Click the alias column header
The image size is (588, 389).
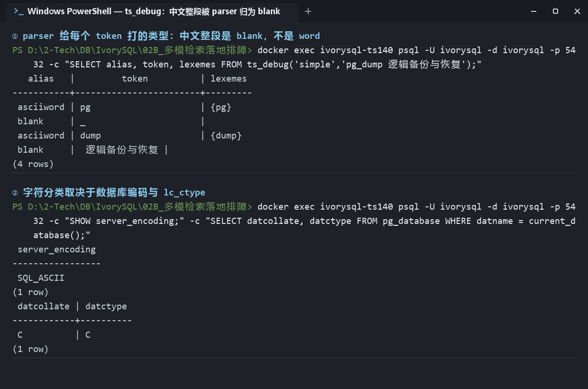pos(41,79)
